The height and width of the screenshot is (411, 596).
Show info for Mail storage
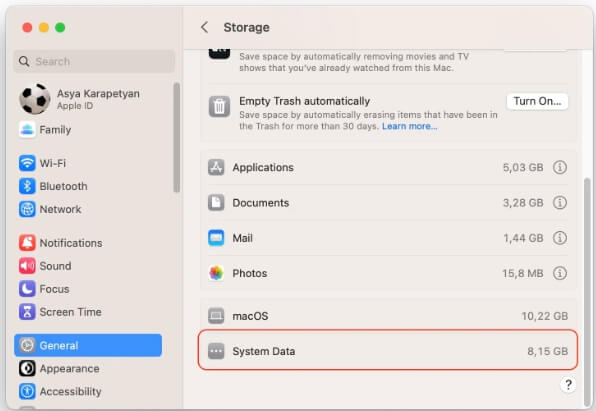560,238
